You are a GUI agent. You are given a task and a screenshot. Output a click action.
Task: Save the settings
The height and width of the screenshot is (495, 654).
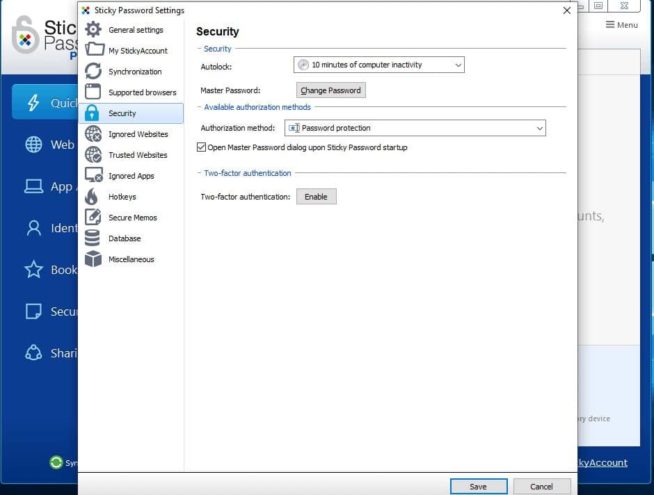coord(478,486)
